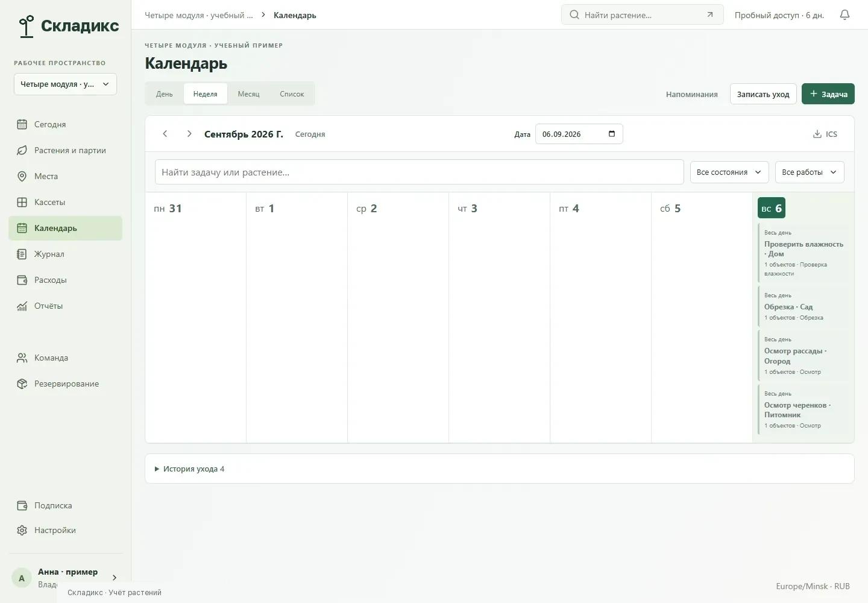Open notifications bell icon
This screenshot has width=868, height=603.
tap(844, 15)
